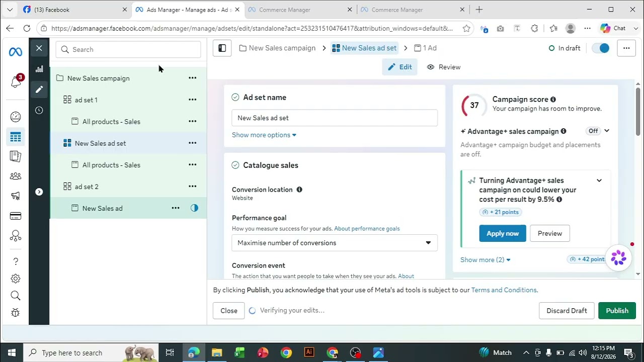Open Settings gear icon in sidebar
Screen dimensions: 644x362
click(x=16, y=279)
